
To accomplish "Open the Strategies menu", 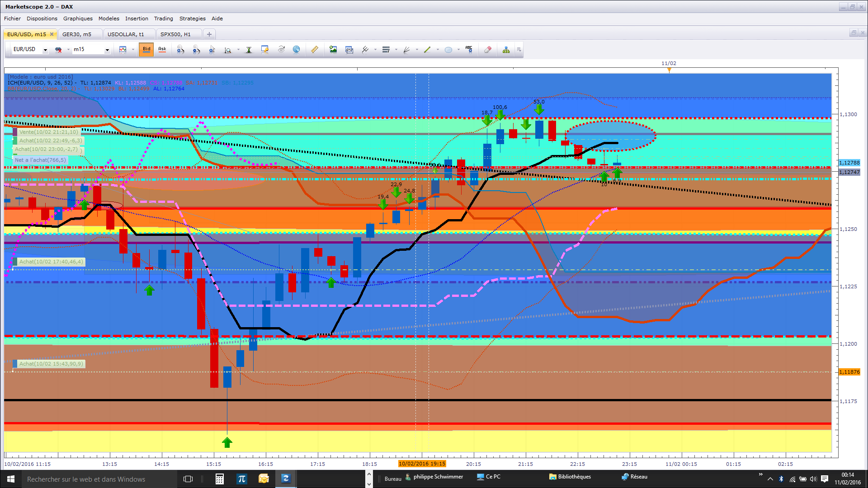I will pos(192,19).
